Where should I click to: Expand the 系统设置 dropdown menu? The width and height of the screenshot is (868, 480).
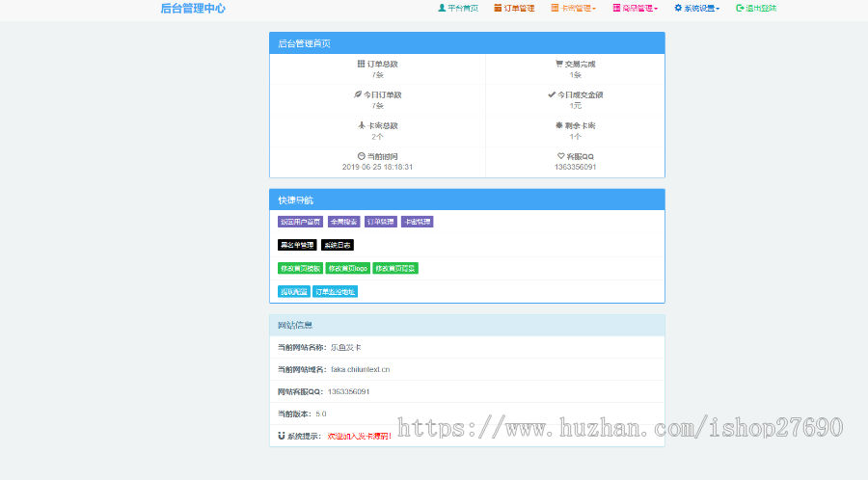point(697,9)
